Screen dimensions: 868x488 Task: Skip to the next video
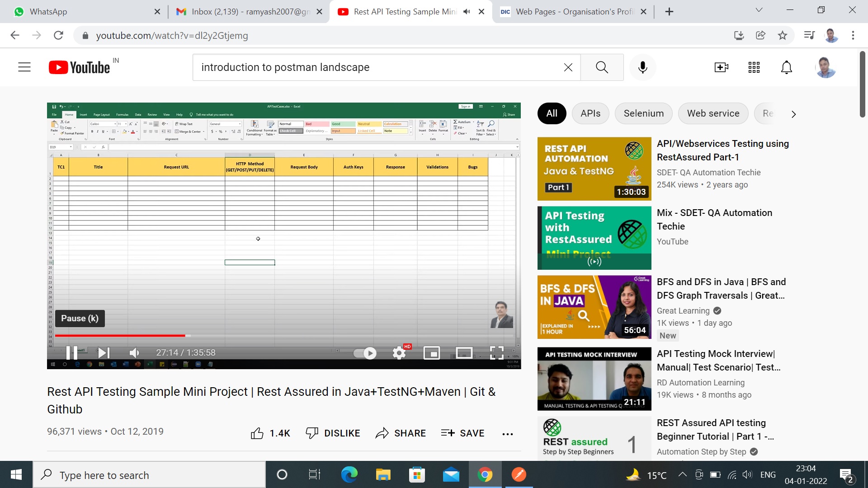pyautogui.click(x=104, y=353)
